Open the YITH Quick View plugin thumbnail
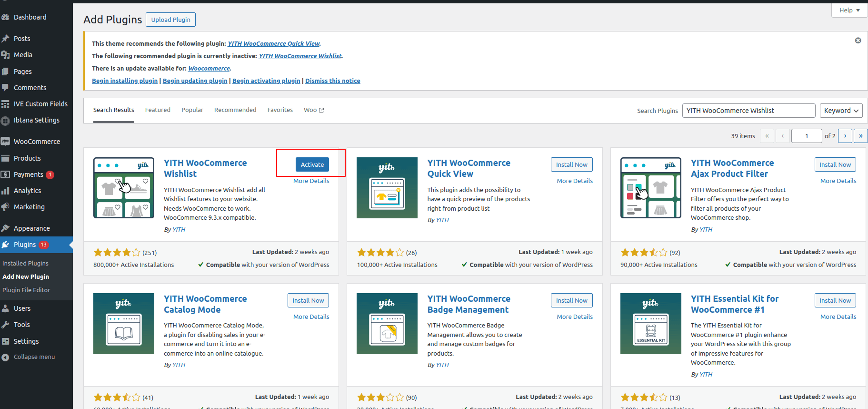The width and height of the screenshot is (868, 409). (387, 188)
